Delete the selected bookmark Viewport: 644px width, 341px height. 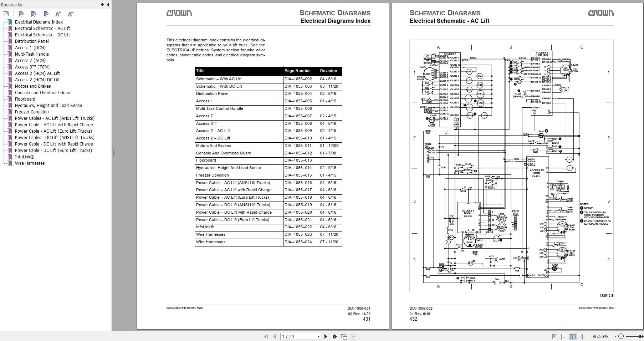21,14
